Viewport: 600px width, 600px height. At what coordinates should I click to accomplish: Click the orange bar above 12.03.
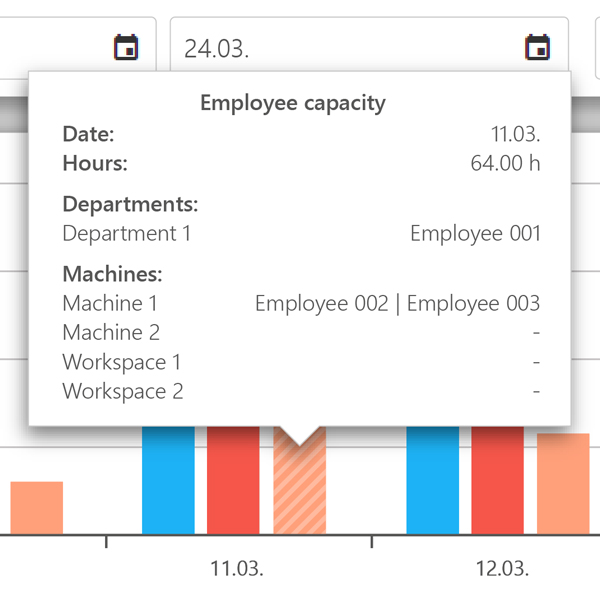[x=563, y=484]
